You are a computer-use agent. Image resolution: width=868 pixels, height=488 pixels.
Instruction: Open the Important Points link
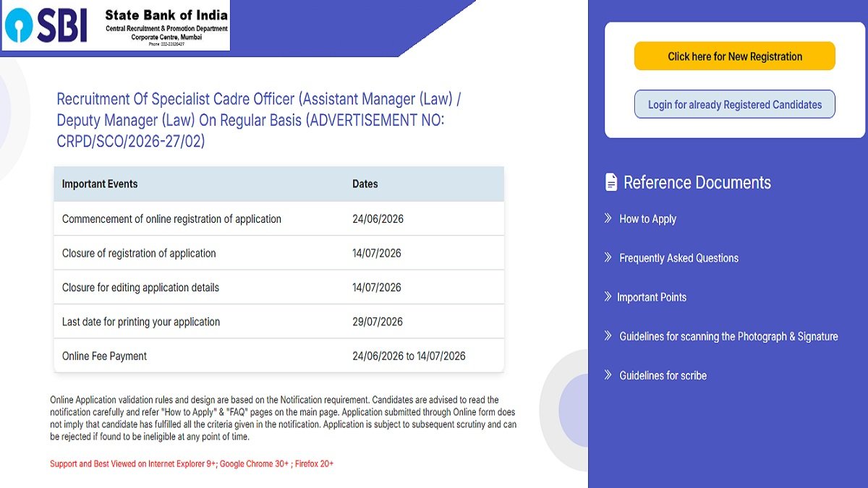[652, 297]
